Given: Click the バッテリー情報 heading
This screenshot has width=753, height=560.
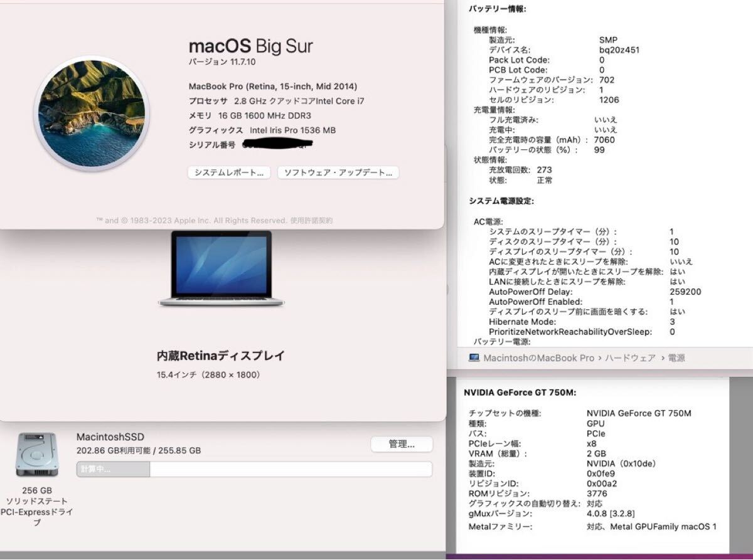Looking at the screenshot, I should pyautogui.click(x=498, y=9).
